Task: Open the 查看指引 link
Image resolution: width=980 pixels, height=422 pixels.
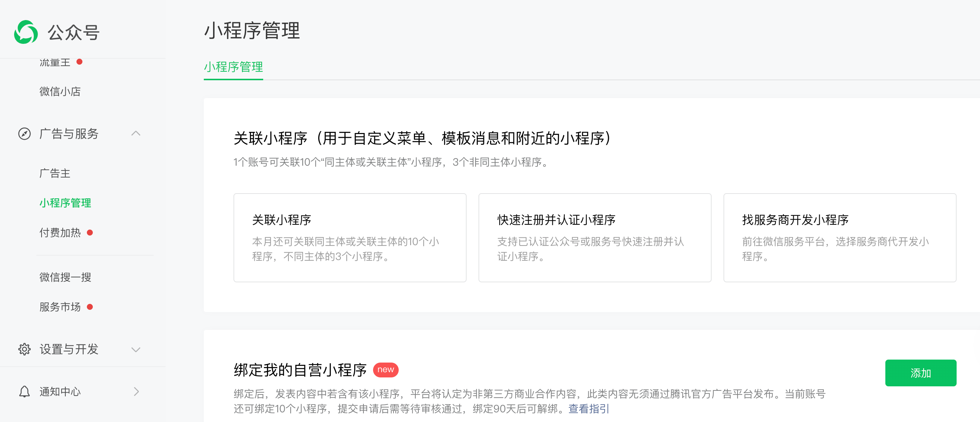Action: coord(588,409)
